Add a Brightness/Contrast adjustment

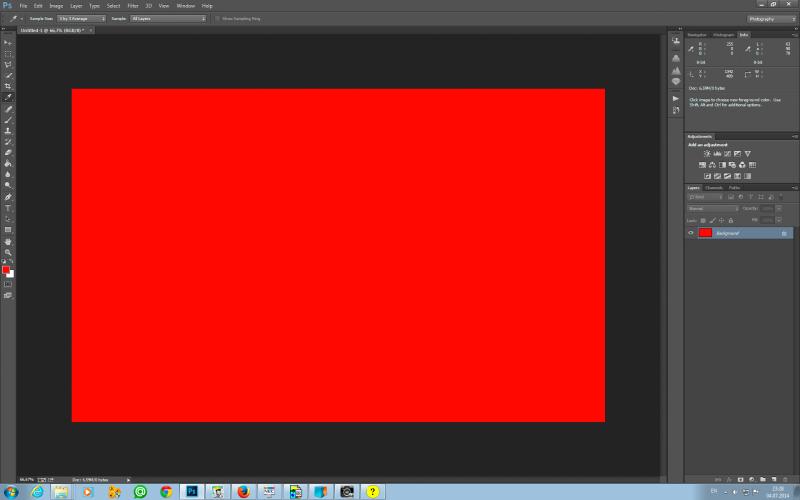pos(707,154)
